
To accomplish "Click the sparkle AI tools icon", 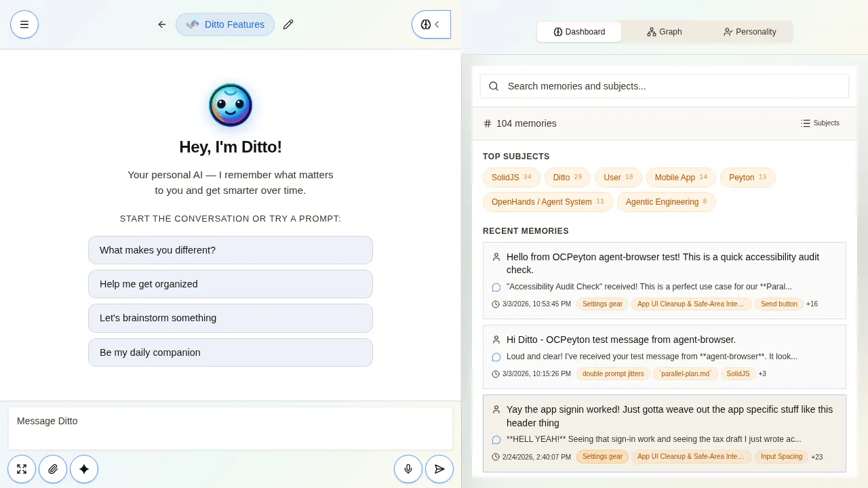I will click(84, 468).
